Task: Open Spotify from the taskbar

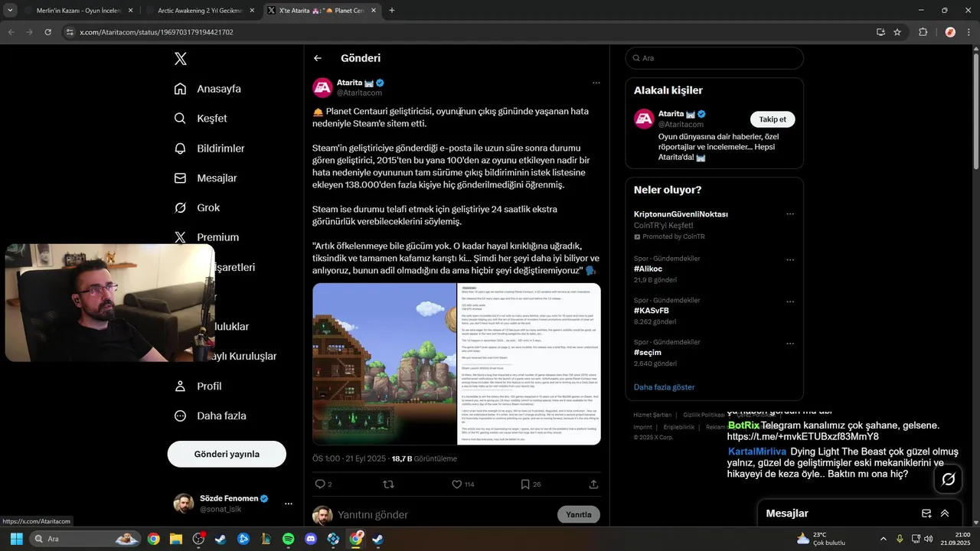Action: [x=289, y=539]
